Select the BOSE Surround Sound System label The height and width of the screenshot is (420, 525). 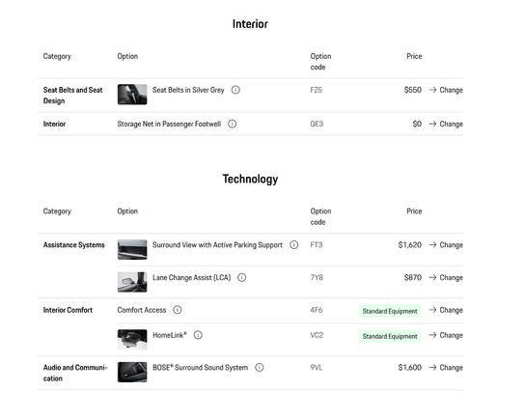click(x=200, y=368)
